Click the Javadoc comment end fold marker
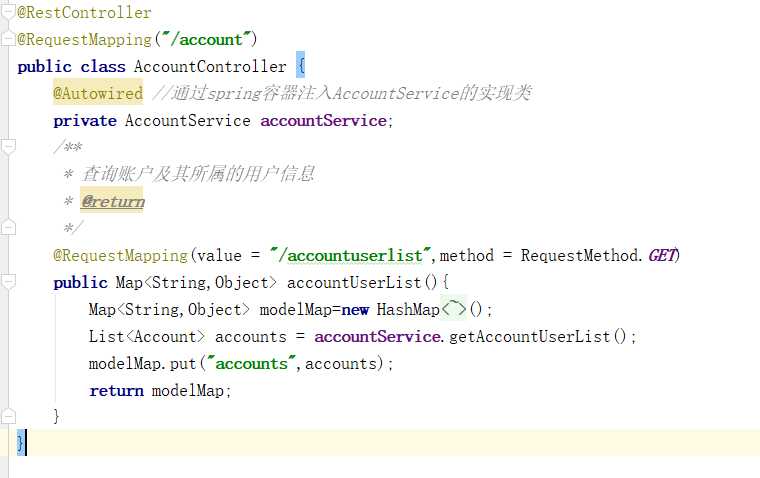This screenshot has height=478, width=760. click(x=8, y=227)
